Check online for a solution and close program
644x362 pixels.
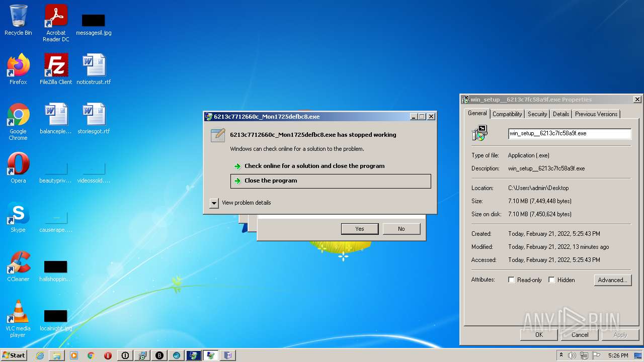[331, 166]
